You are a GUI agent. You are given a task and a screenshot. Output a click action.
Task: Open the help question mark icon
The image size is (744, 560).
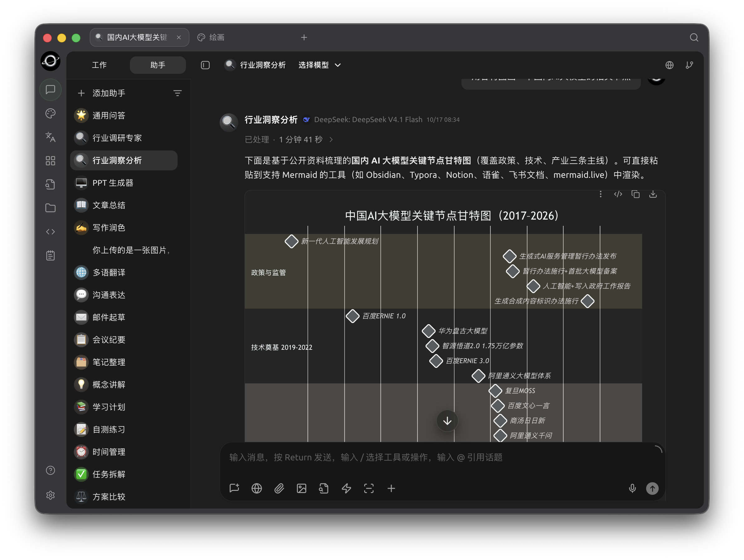[x=50, y=471]
